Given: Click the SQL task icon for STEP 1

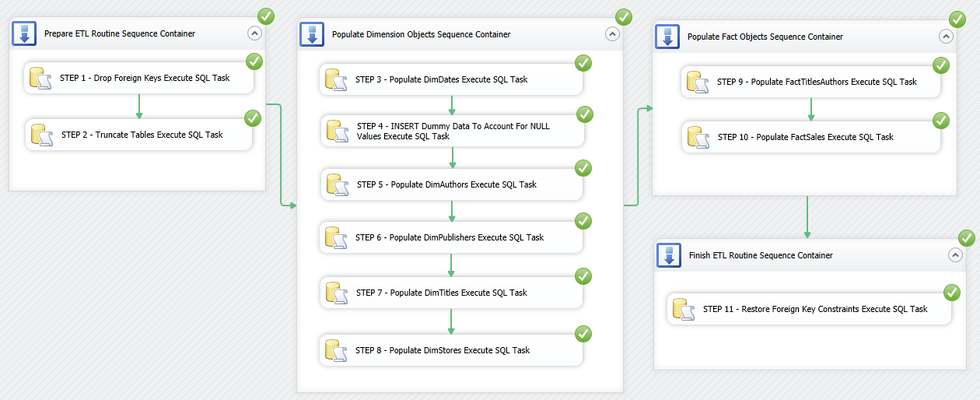Looking at the screenshot, I should (40, 79).
